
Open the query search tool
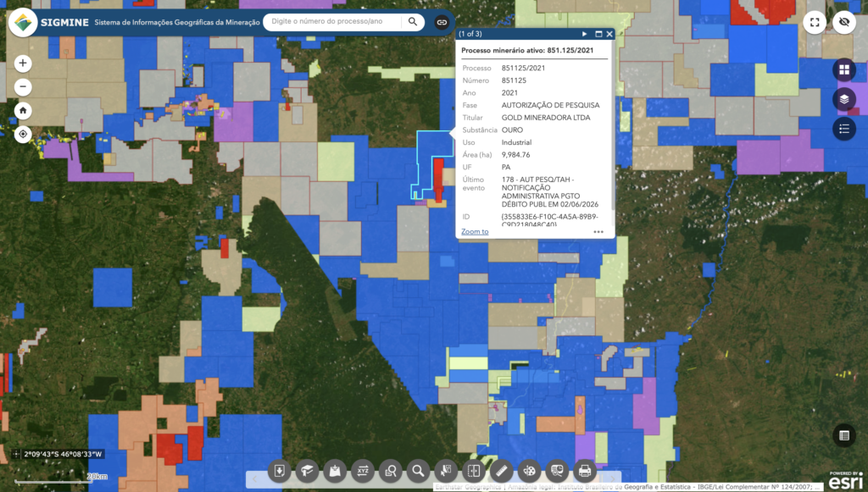[x=390, y=471]
